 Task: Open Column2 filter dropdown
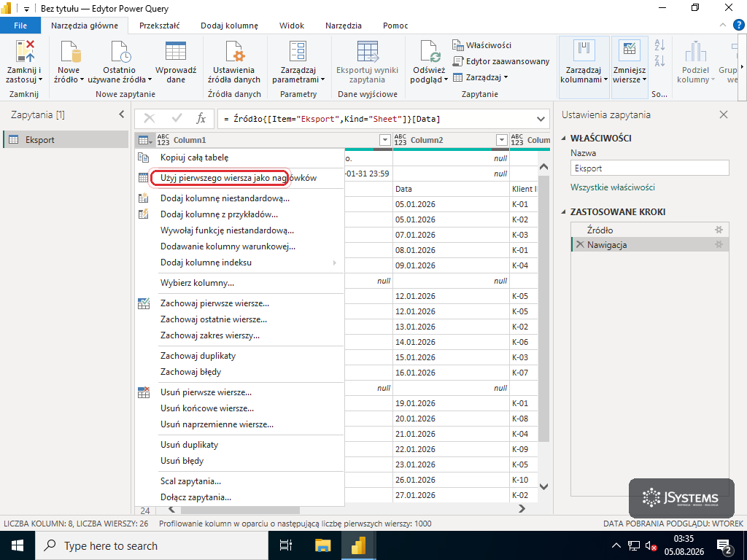click(501, 140)
